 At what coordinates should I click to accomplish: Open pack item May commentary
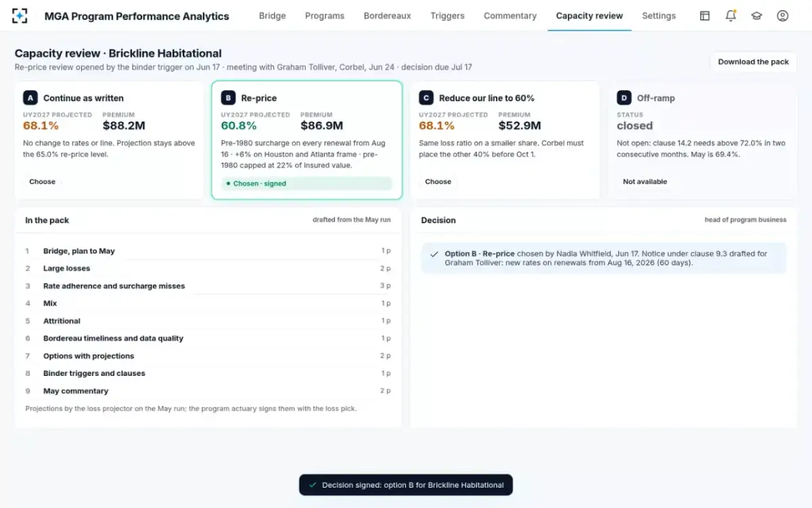pyautogui.click(x=208, y=391)
